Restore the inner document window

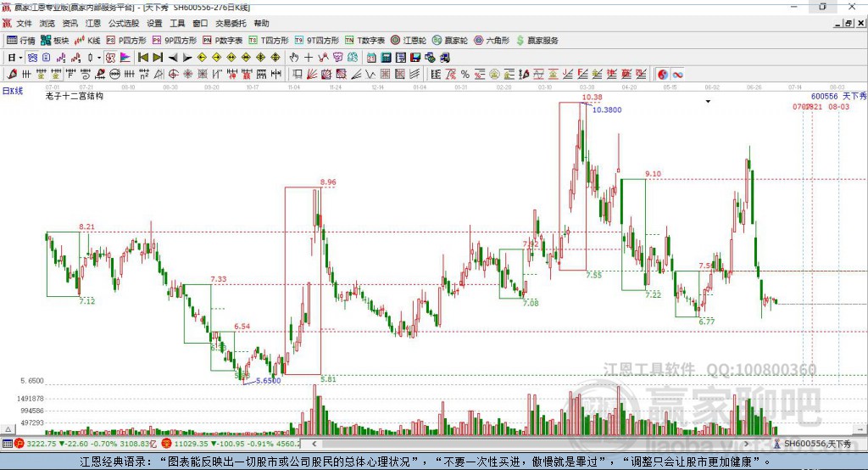pyautogui.click(x=849, y=23)
